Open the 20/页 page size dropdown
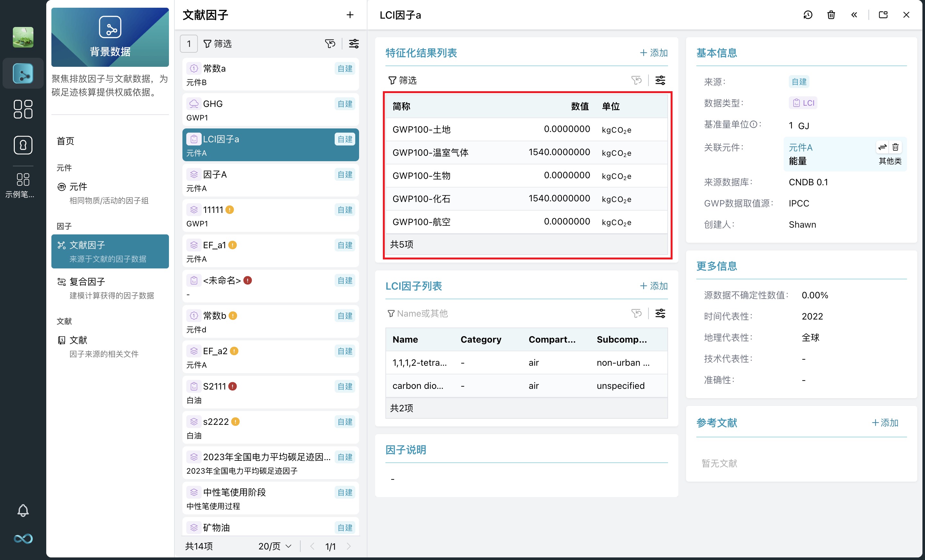This screenshot has height=560, width=925. point(275,546)
